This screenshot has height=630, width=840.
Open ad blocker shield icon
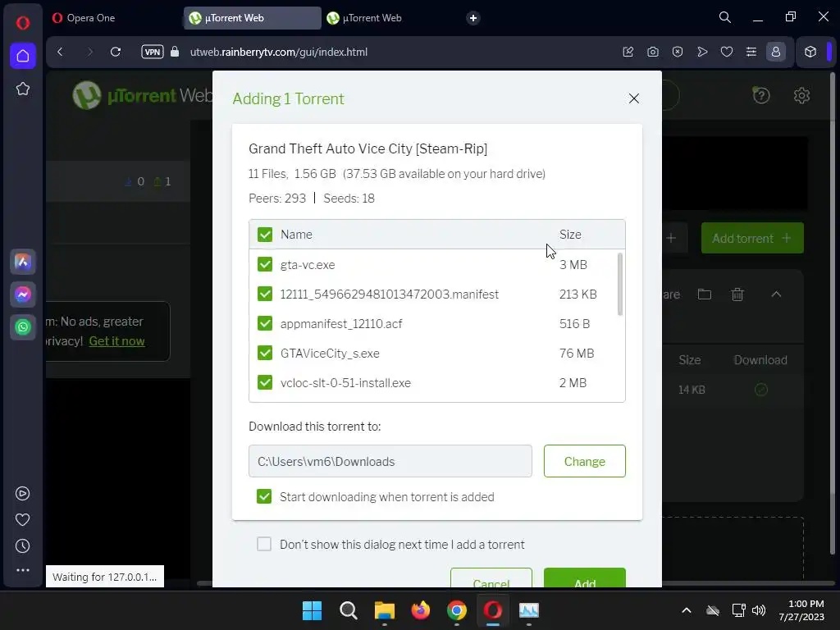(x=677, y=52)
